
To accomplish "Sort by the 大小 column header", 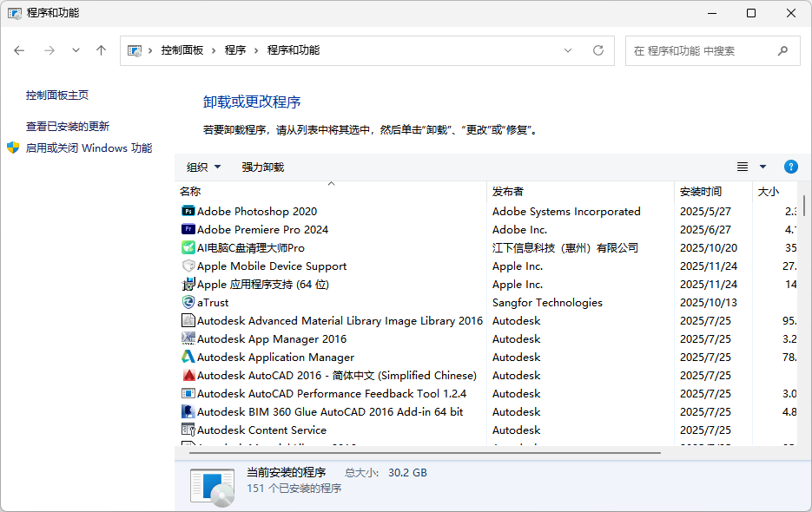I will pos(775,191).
